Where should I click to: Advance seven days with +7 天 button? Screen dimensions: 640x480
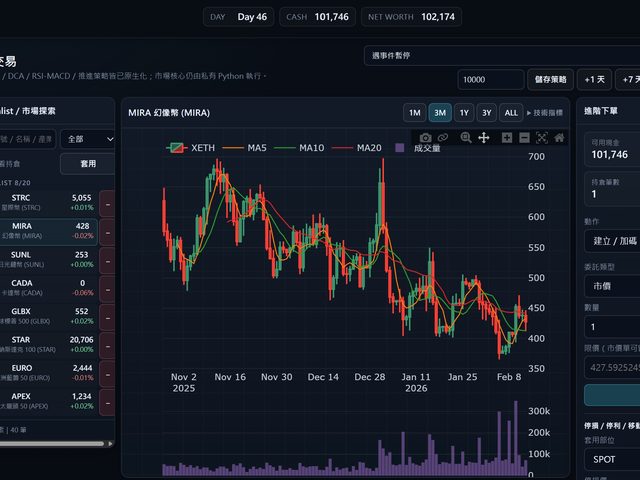pos(629,80)
